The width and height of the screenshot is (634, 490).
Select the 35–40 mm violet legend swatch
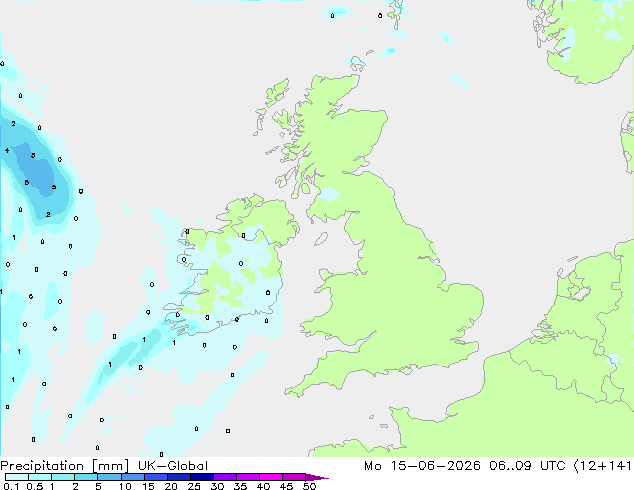pyautogui.click(x=247, y=477)
